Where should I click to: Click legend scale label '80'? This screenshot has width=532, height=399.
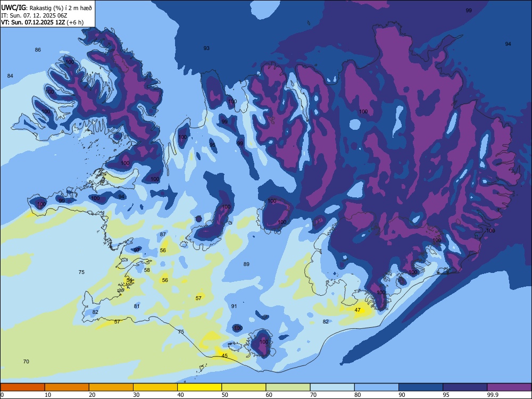358,395
